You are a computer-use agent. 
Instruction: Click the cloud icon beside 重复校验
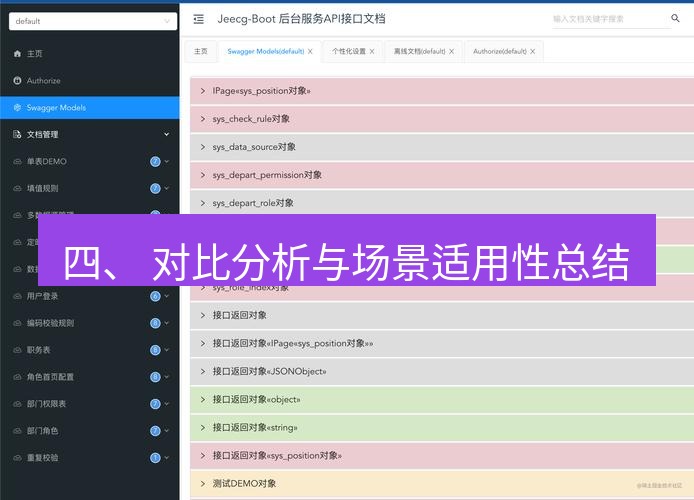[x=17, y=458]
